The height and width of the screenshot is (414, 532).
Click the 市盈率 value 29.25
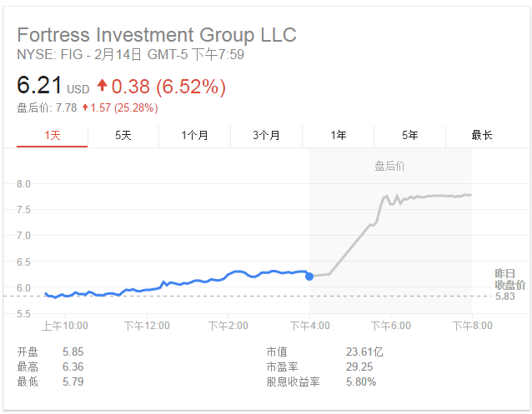click(359, 367)
